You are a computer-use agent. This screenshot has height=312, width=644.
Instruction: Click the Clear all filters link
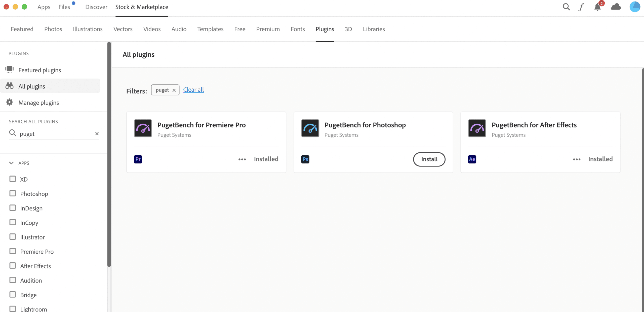point(193,90)
